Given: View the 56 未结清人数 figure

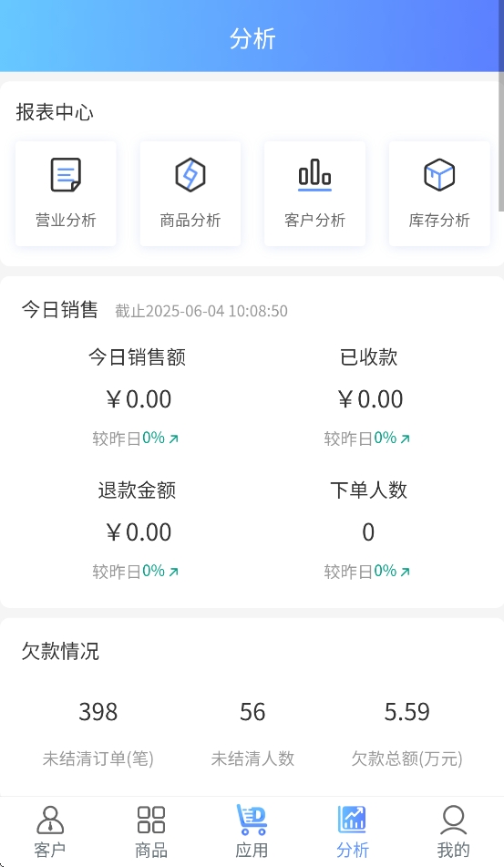Looking at the screenshot, I should click(252, 712).
